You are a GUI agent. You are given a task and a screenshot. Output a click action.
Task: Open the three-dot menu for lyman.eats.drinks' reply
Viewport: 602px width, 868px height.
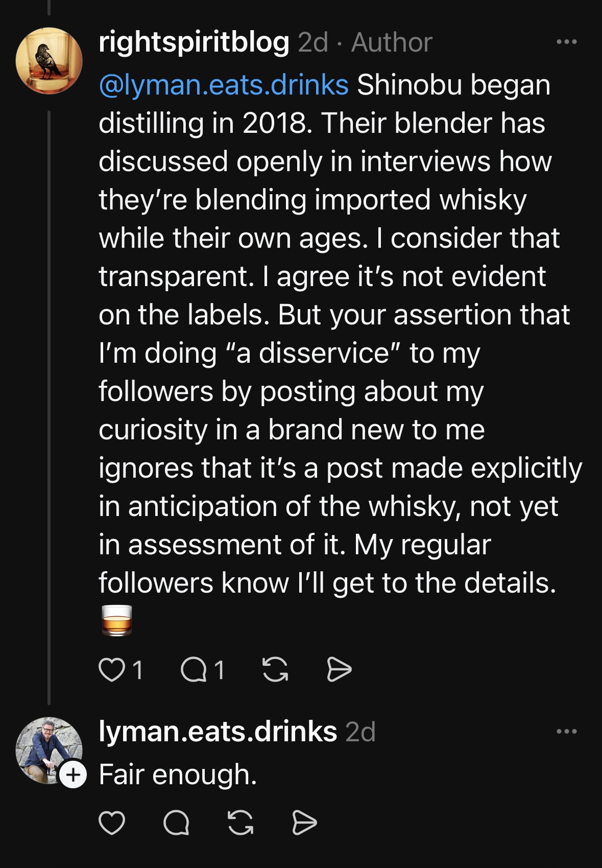pyautogui.click(x=567, y=732)
